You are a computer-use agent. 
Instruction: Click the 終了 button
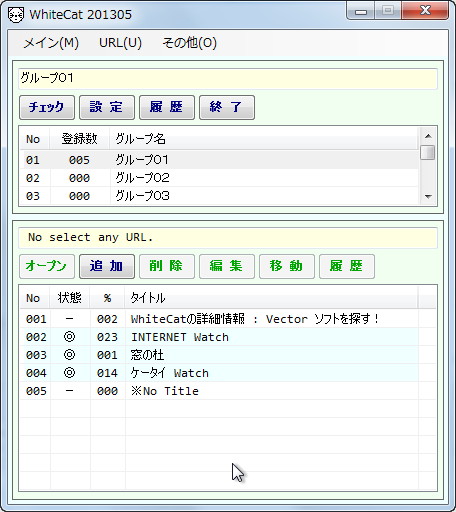point(227,107)
